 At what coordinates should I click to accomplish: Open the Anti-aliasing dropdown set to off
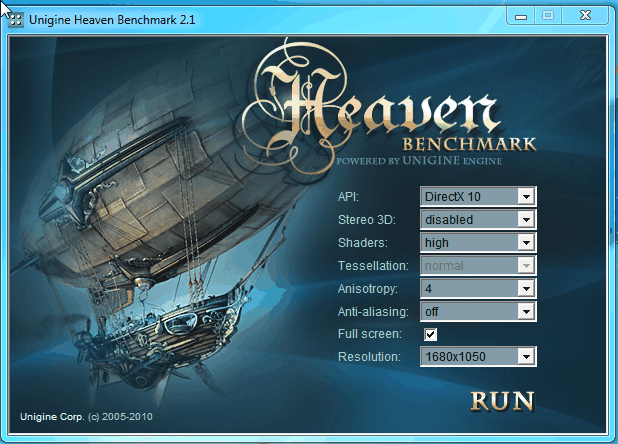[478, 312]
